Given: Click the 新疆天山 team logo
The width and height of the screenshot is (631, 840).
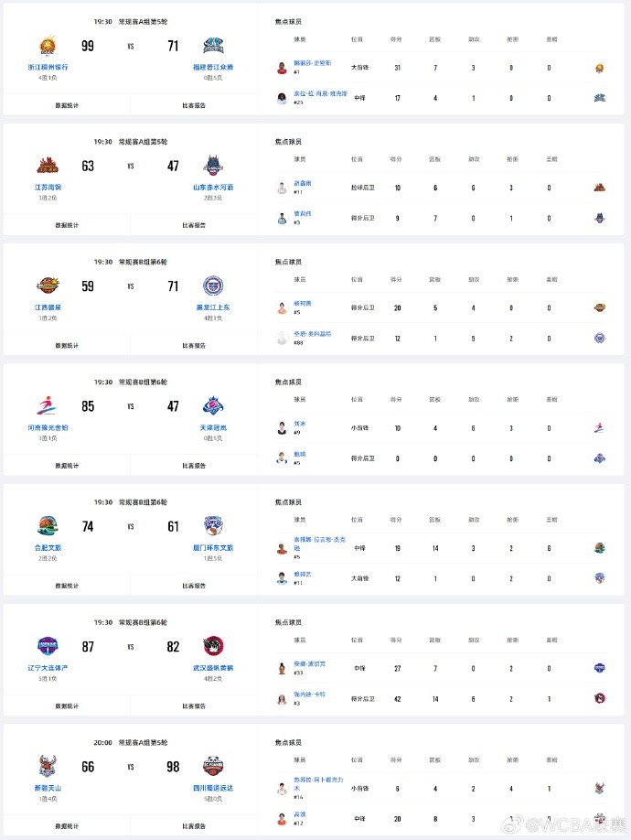Looking at the screenshot, I should pyautogui.click(x=48, y=767).
